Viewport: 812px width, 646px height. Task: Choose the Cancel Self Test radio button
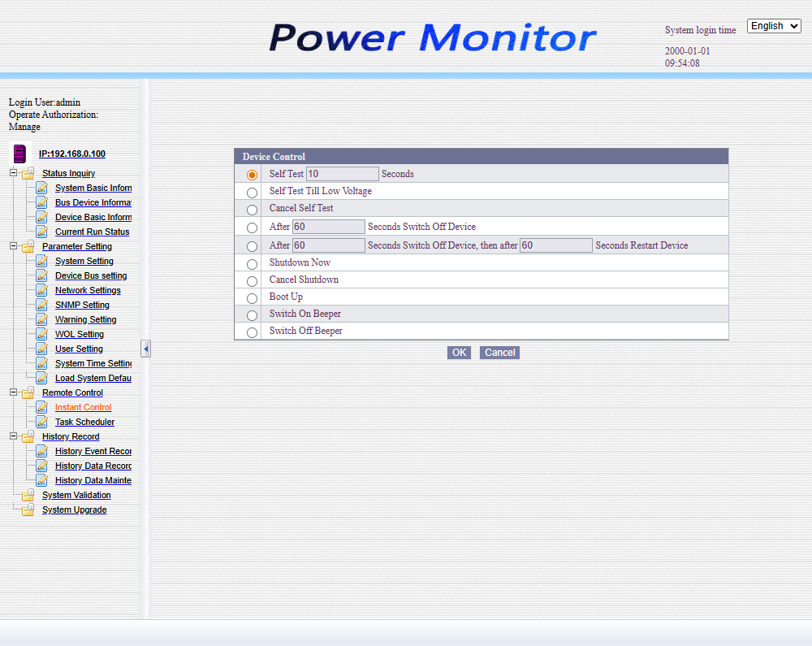pyautogui.click(x=252, y=210)
